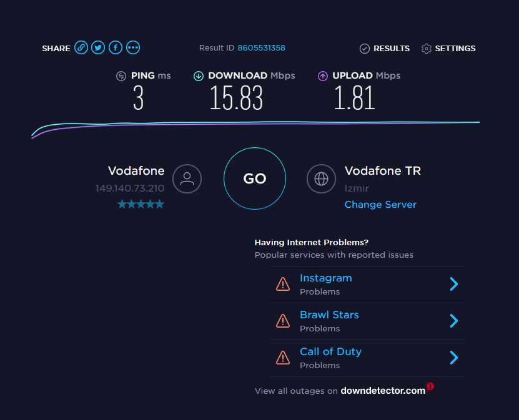The width and height of the screenshot is (519, 420).
Task: Open Result ID 8605531358 link
Action: (x=261, y=48)
